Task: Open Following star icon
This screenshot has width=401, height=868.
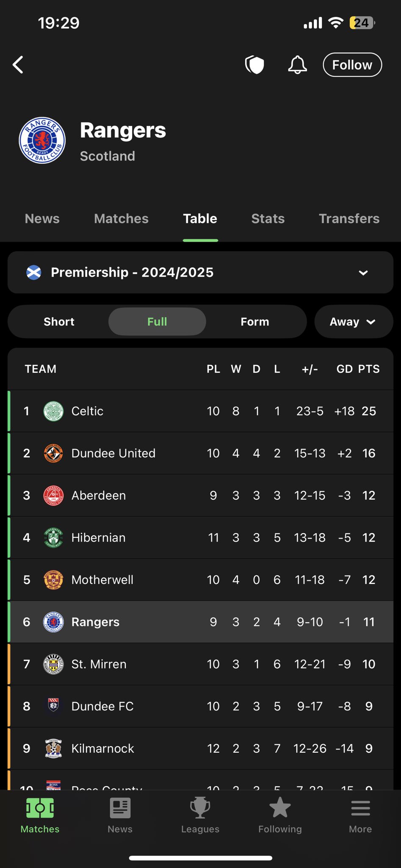Action: pos(280,816)
